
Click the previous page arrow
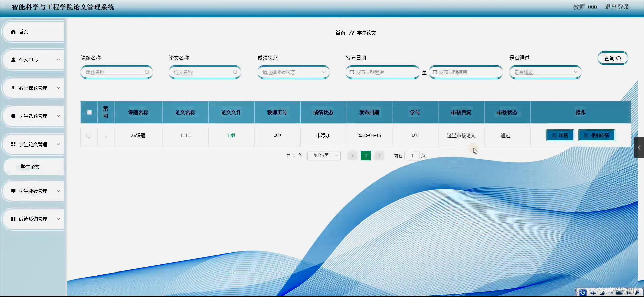coord(352,156)
